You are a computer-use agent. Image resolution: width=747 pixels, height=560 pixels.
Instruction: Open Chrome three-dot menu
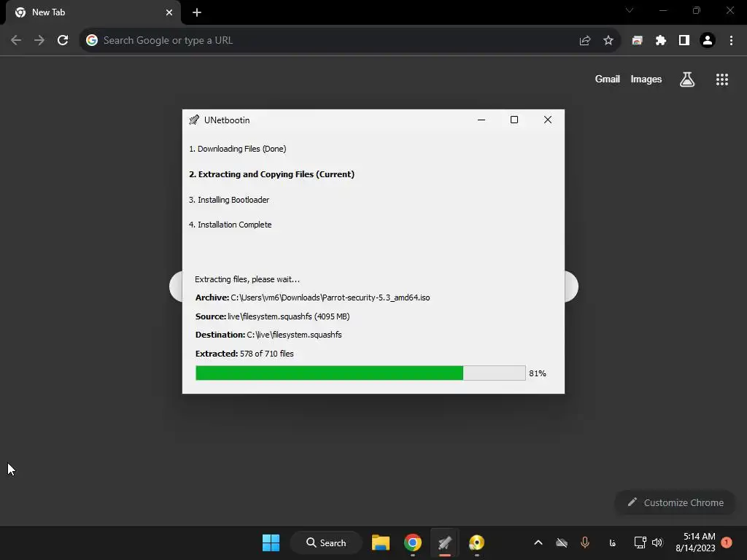click(731, 41)
